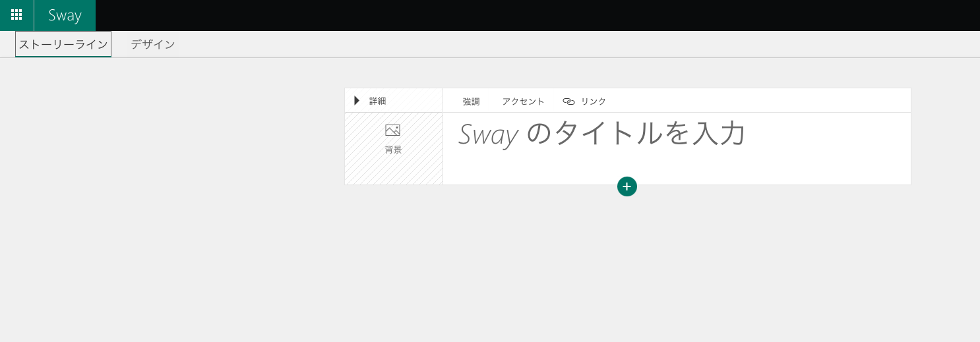Screen dimensions: 980x342
Task: Apply アクセント accent formatting
Action: click(x=523, y=101)
